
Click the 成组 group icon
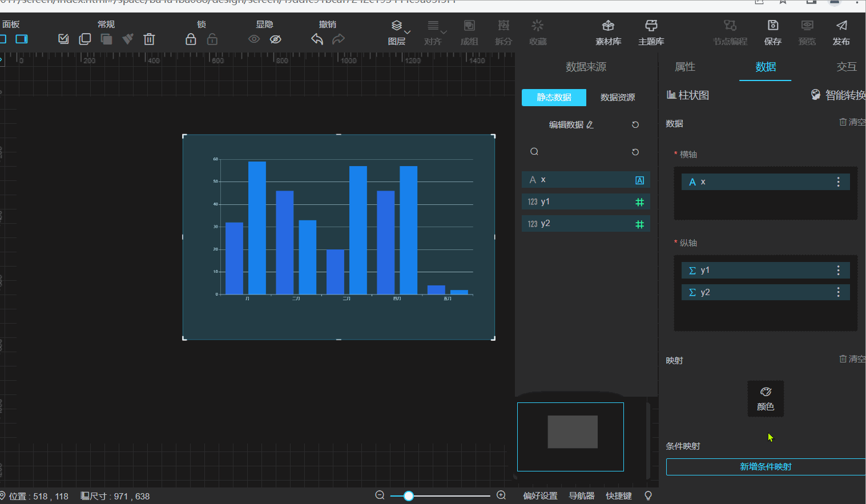pos(469,33)
